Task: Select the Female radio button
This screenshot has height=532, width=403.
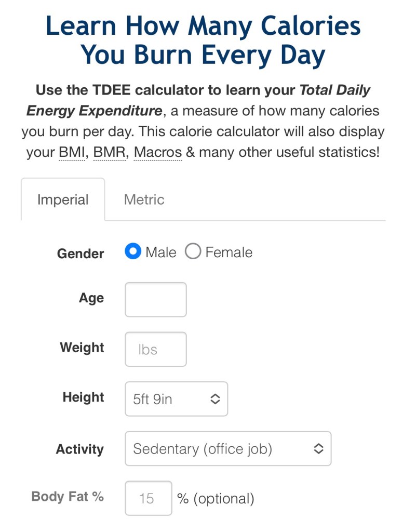Action: [193, 252]
